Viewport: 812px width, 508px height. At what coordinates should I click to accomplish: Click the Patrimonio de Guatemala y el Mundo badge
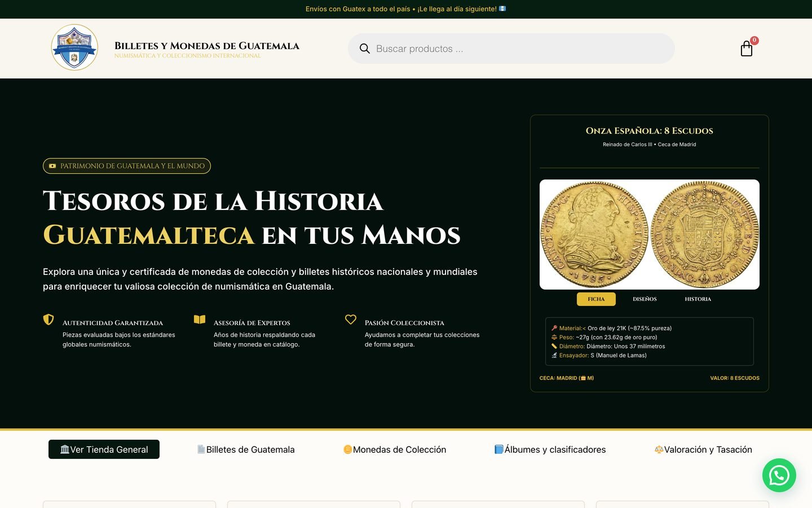pyautogui.click(x=127, y=166)
